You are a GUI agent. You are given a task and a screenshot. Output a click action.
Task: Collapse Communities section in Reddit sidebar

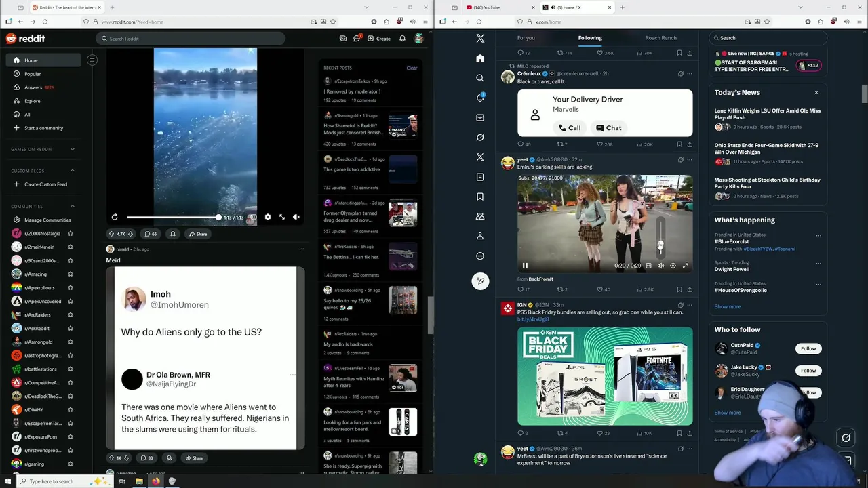click(x=73, y=206)
